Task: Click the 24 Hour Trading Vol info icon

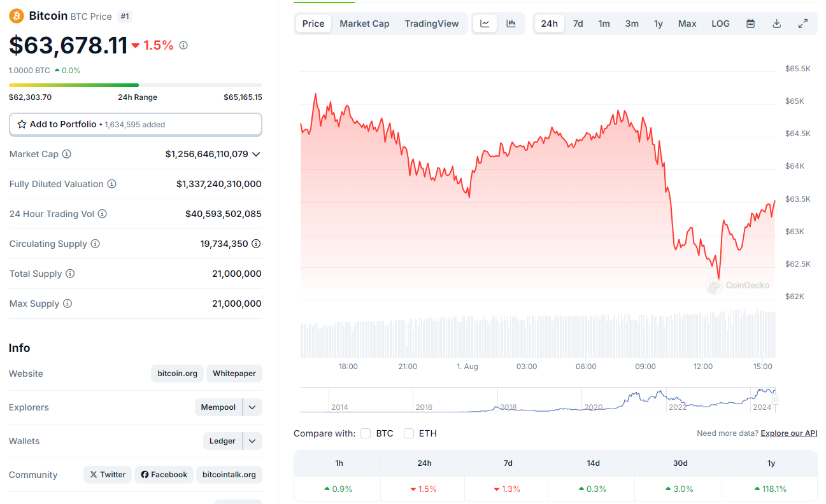Action: (102, 214)
